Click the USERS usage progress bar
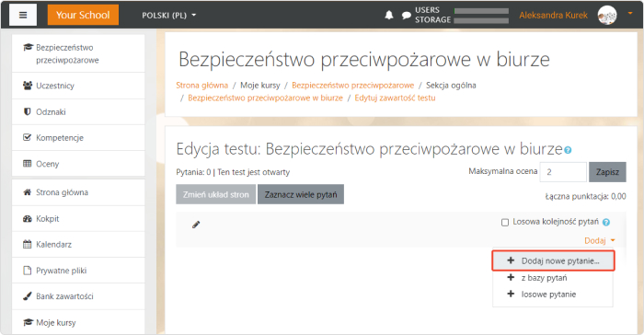Image resolution: width=644 pixels, height=335 pixels. pos(481,11)
